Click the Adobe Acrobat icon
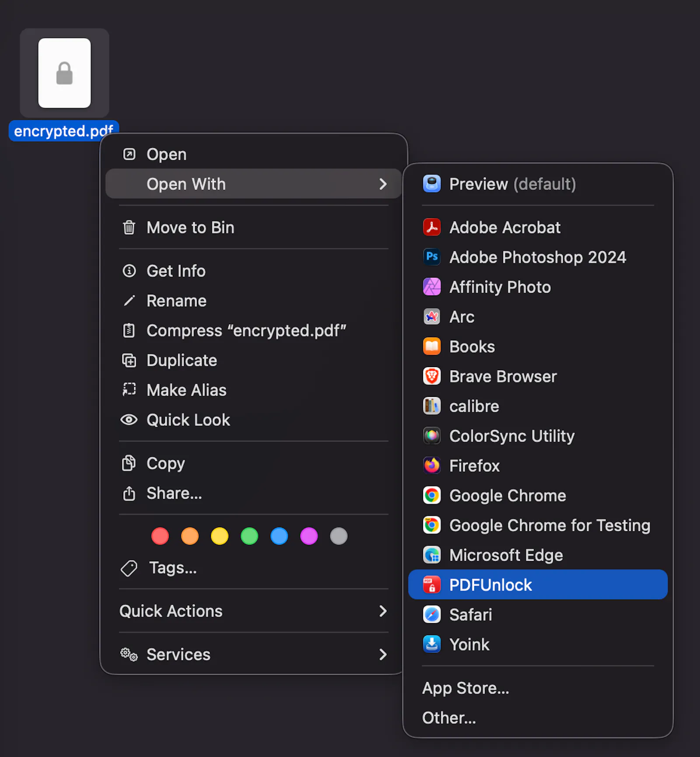Screen dimensions: 700x757 pyautogui.click(x=432, y=227)
